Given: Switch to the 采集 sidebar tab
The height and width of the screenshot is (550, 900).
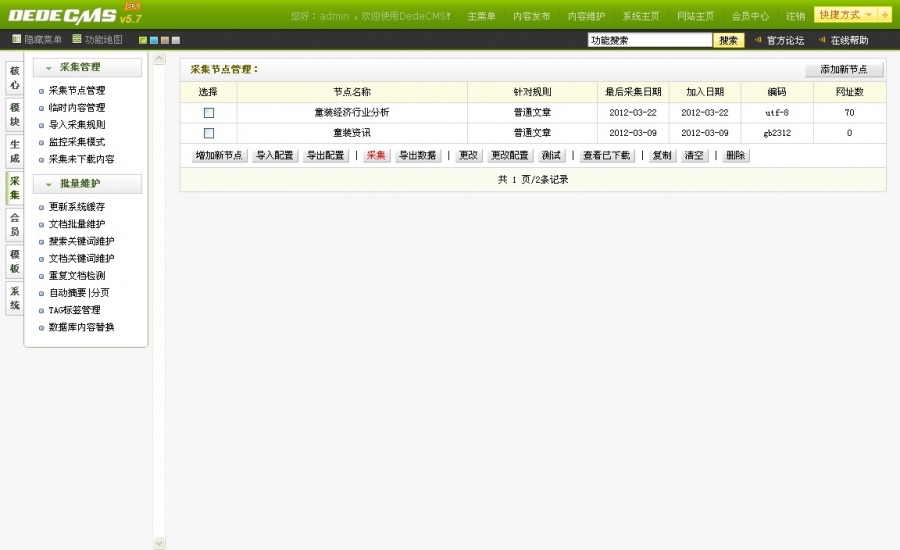Looking at the screenshot, I should (15, 188).
